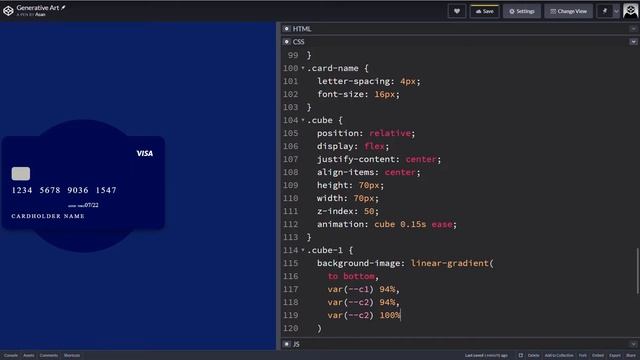The image size is (640, 360).
Task: Click the VISA logo on the card preview
Action: pyautogui.click(x=144, y=153)
